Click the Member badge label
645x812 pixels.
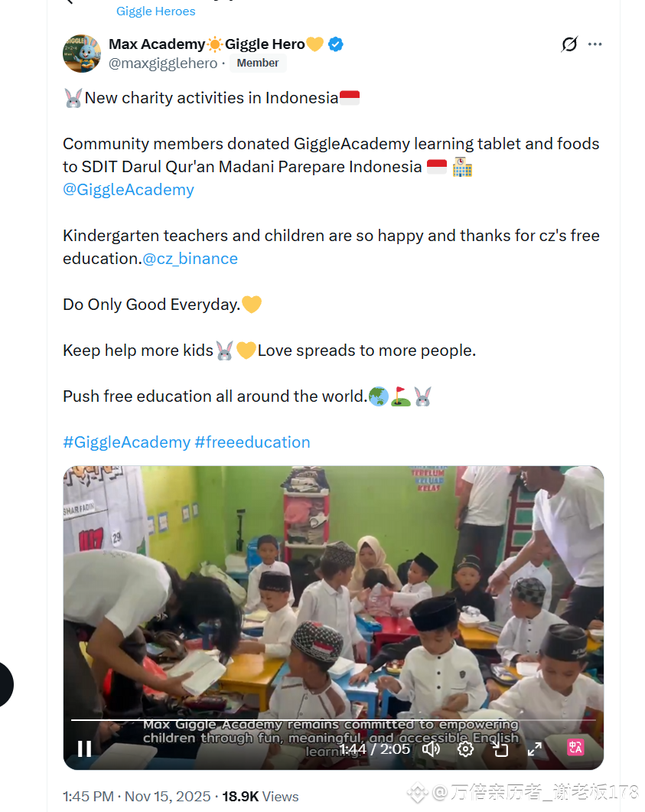tap(258, 63)
